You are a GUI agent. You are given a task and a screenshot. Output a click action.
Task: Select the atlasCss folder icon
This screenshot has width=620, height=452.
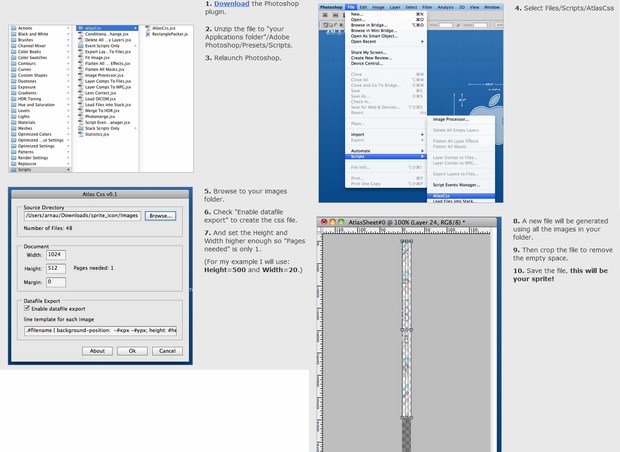pos(81,28)
